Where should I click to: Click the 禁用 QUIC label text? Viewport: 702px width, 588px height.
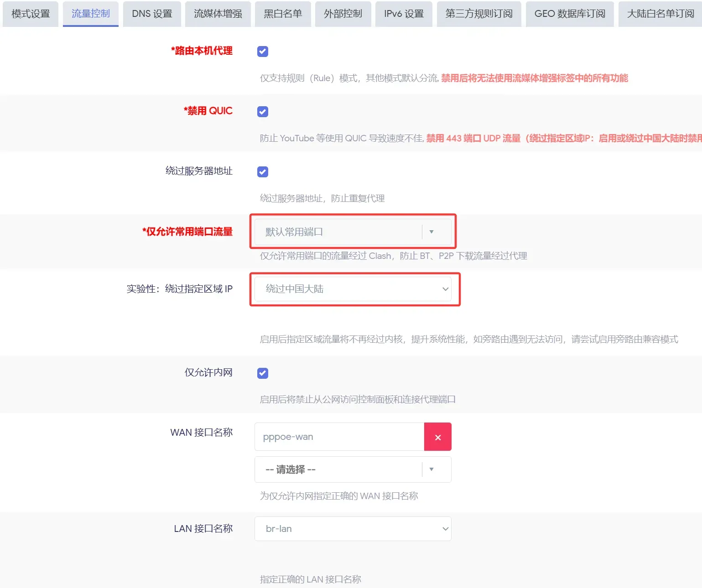pos(208,111)
